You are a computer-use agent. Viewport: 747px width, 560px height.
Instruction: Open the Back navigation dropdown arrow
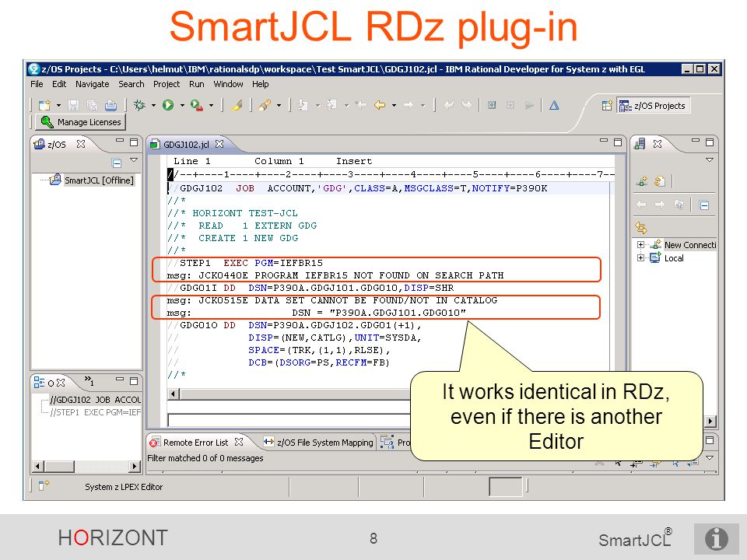point(394,105)
